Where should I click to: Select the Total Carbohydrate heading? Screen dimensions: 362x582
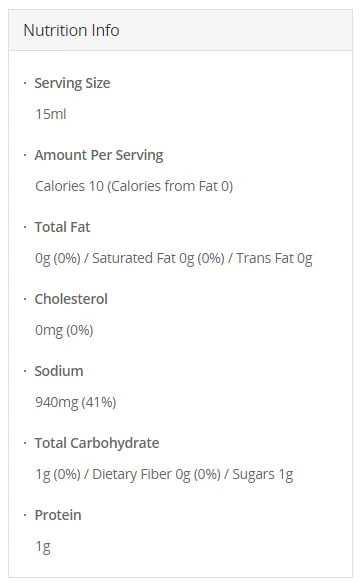coord(97,443)
